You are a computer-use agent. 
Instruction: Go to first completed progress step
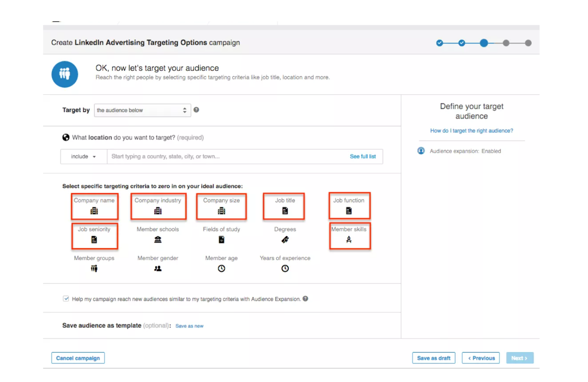[x=440, y=43]
